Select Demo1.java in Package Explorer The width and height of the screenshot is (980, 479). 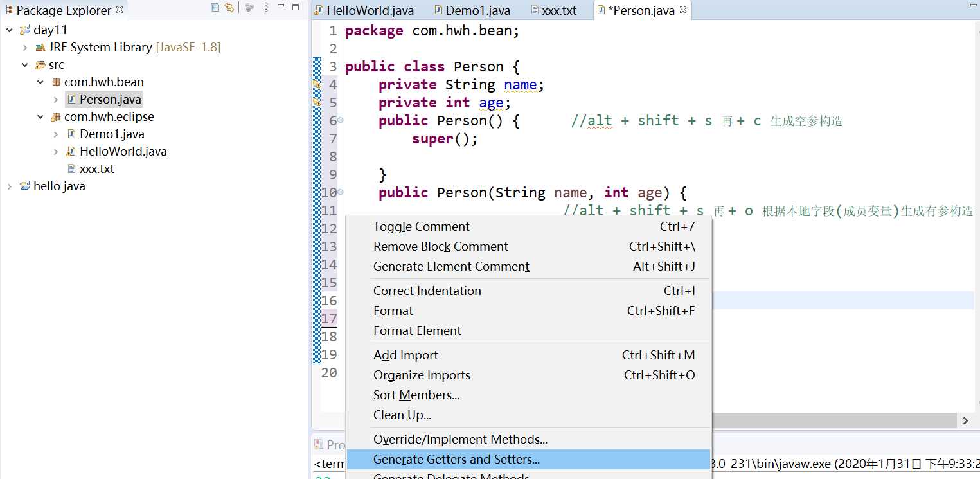click(112, 134)
